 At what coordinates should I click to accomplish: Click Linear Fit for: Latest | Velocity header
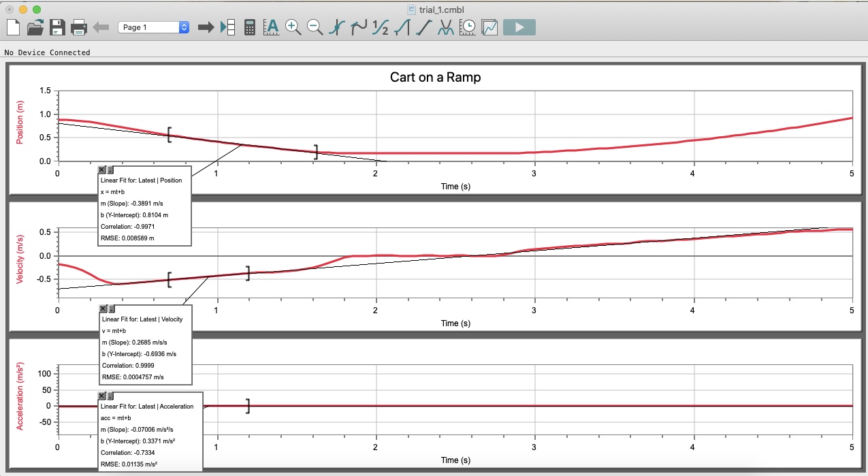(142, 319)
